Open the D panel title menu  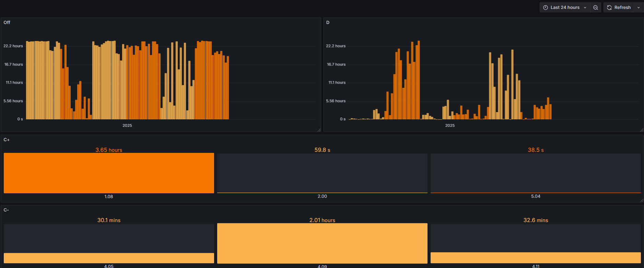(x=328, y=22)
